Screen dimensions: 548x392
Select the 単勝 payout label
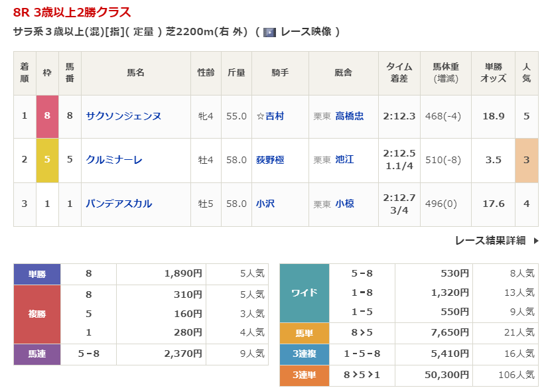coord(37,274)
